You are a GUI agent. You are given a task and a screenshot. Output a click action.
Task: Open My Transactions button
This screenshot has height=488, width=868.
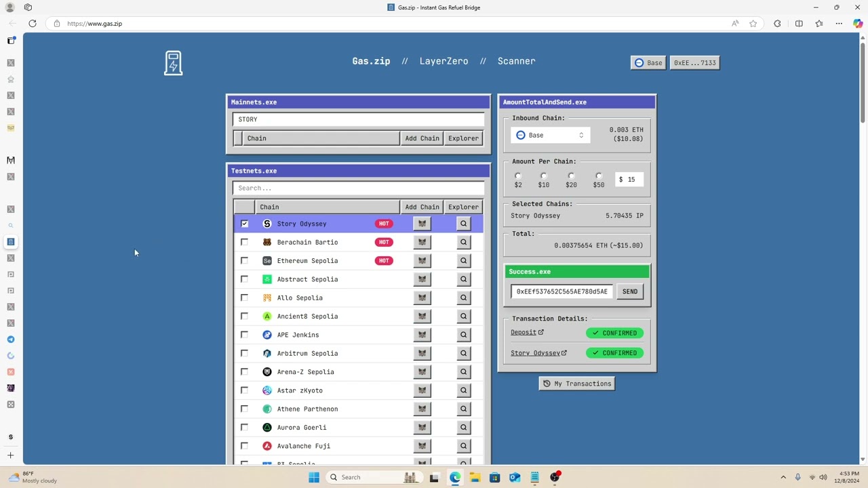coord(577,384)
